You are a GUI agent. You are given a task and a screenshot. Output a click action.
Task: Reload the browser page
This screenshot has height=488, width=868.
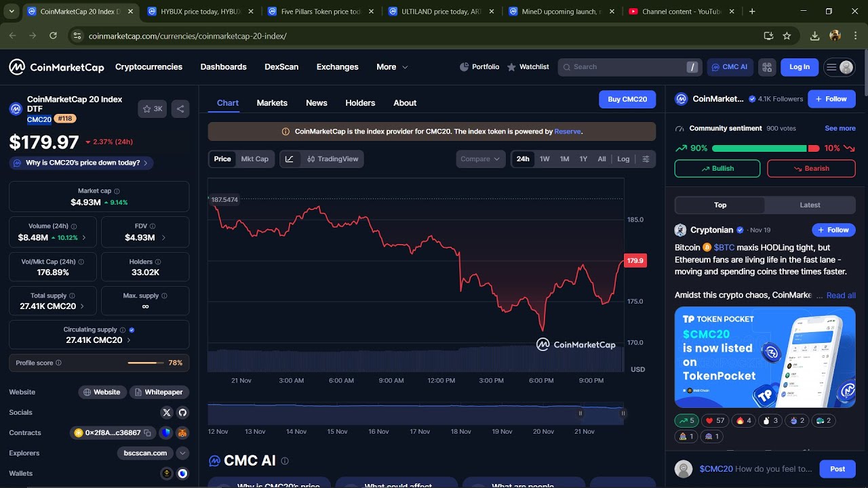53,35
